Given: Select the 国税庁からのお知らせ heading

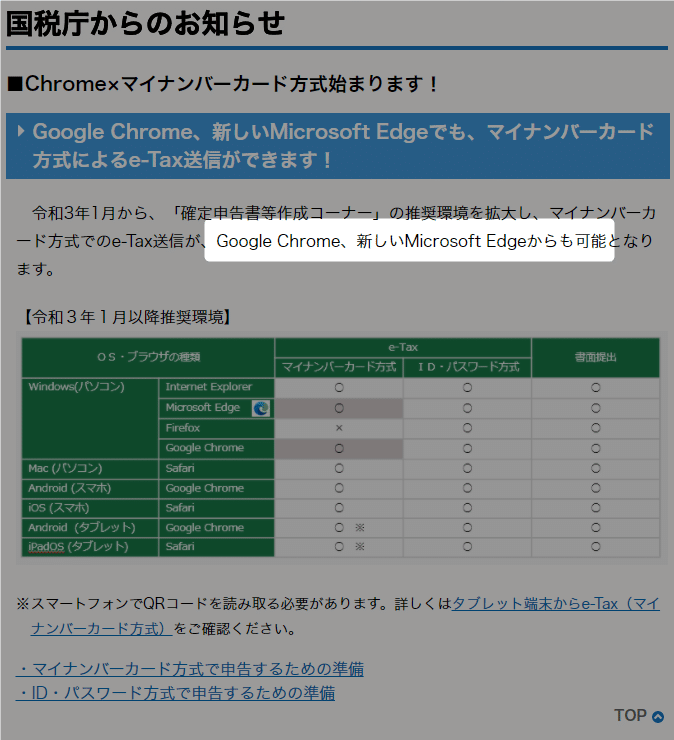Looking at the screenshot, I should coord(145,24).
